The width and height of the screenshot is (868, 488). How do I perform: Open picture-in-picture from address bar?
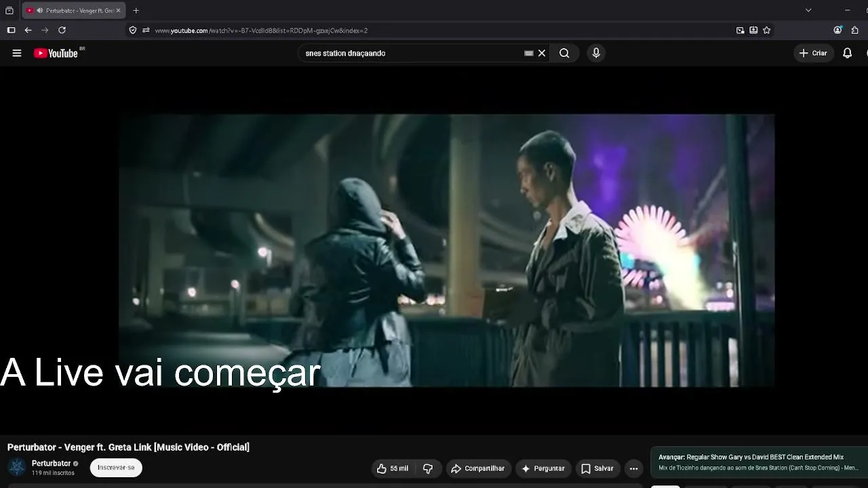[x=740, y=30]
